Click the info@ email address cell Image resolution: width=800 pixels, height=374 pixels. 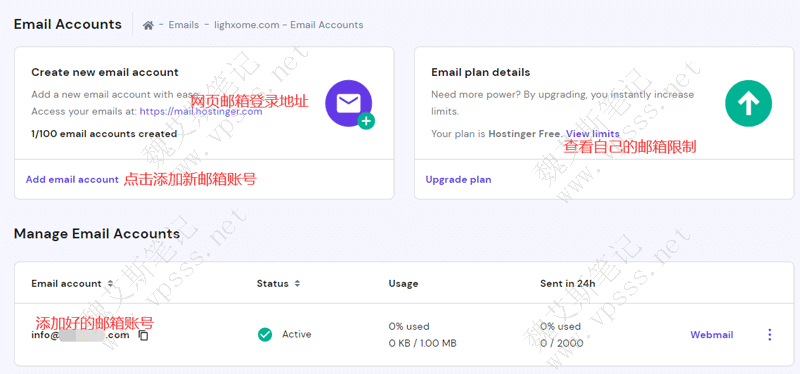[80, 335]
